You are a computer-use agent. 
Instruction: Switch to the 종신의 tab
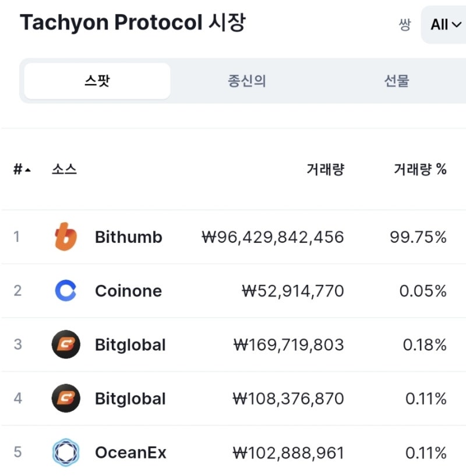[x=247, y=81]
